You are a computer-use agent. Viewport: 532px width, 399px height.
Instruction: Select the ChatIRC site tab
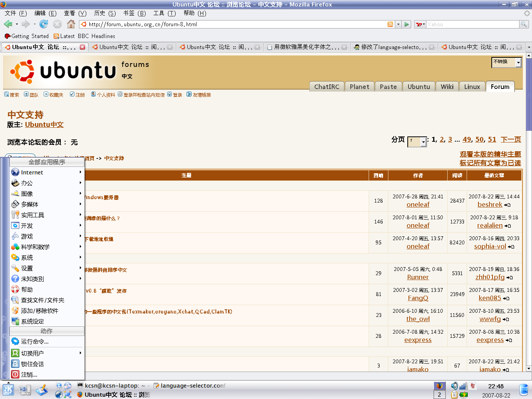[x=327, y=87]
